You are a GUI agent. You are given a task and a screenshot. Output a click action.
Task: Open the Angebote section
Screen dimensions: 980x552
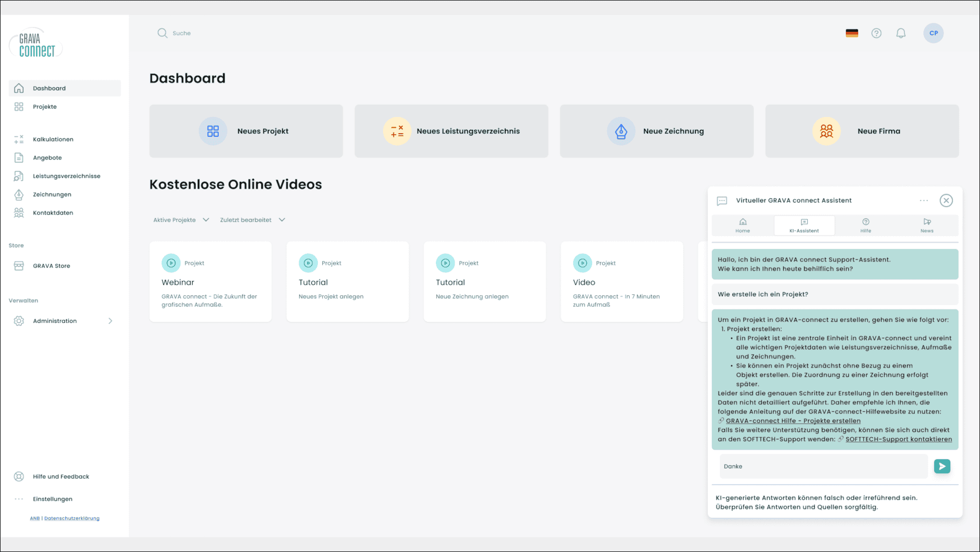pyautogui.click(x=47, y=157)
